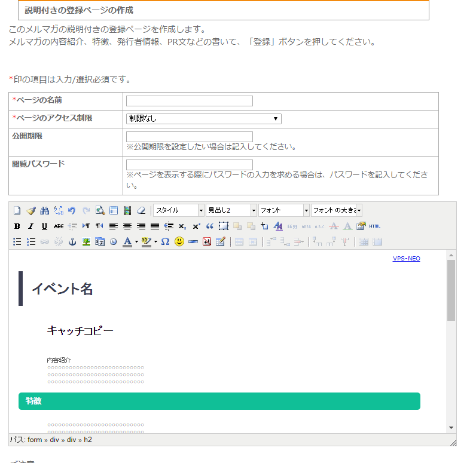Center-align text using the toolbar icon

[127, 226]
